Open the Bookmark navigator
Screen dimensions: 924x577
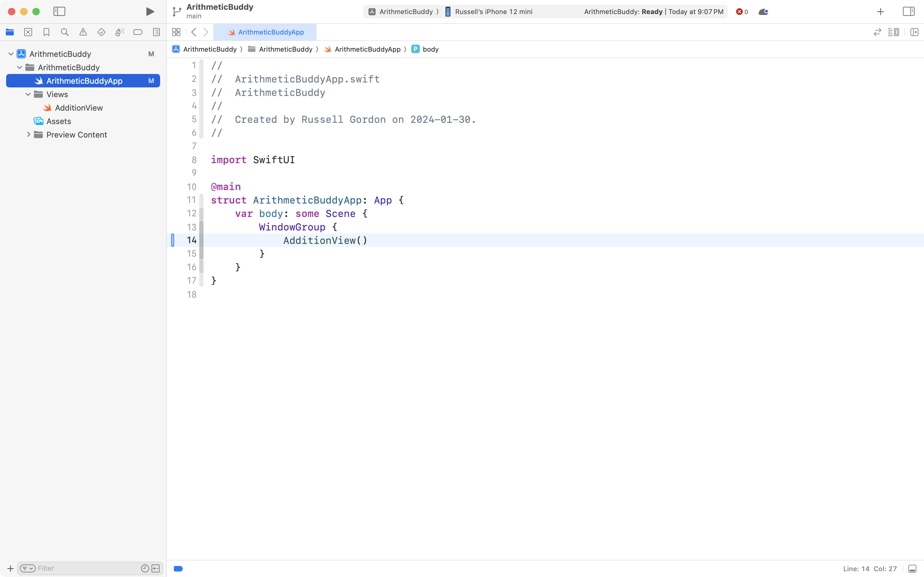coord(46,32)
